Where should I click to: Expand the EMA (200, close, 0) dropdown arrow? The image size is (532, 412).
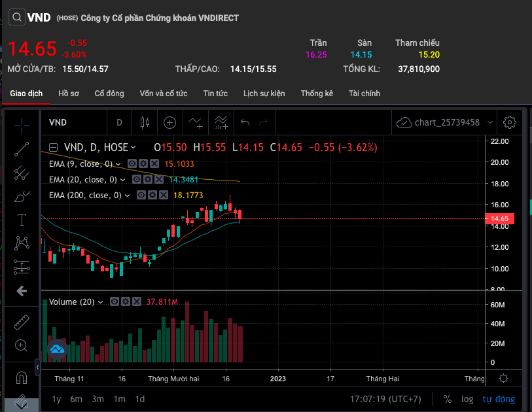127,196
